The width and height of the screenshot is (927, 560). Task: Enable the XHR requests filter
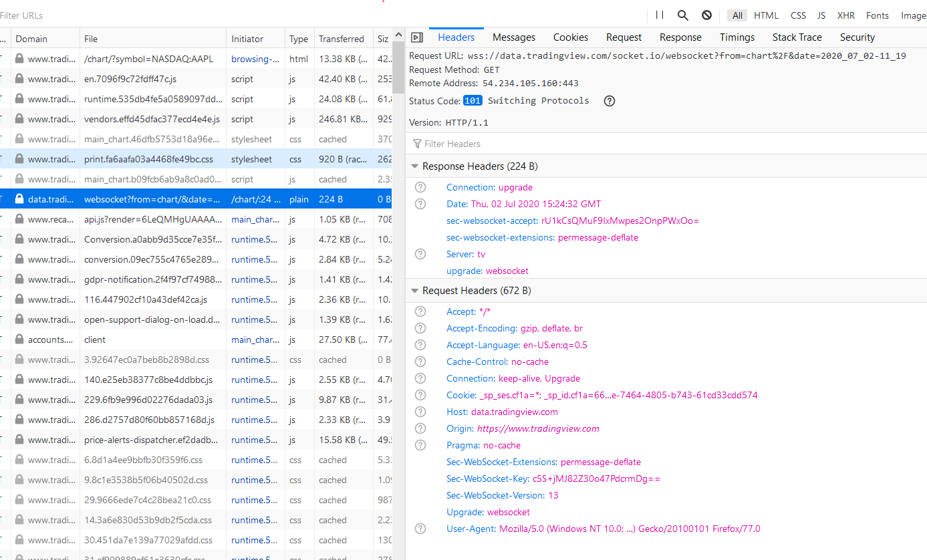[846, 15]
